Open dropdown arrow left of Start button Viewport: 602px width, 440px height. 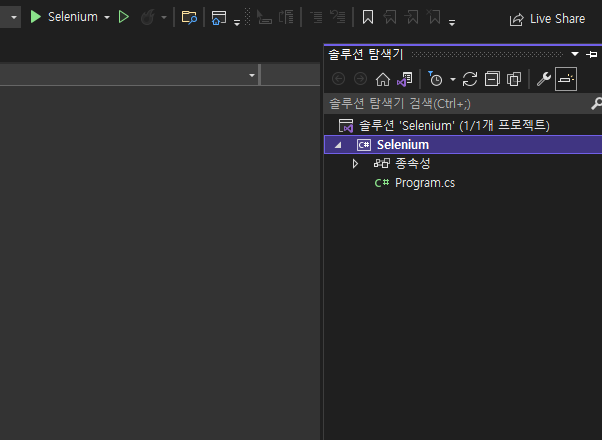[14, 17]
